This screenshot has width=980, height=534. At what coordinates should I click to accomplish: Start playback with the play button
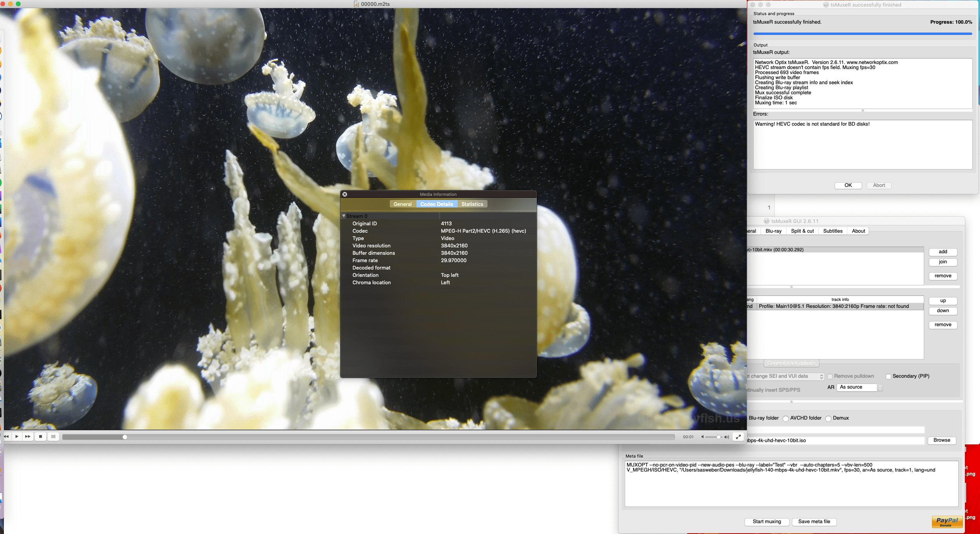[x=17, y=437]
